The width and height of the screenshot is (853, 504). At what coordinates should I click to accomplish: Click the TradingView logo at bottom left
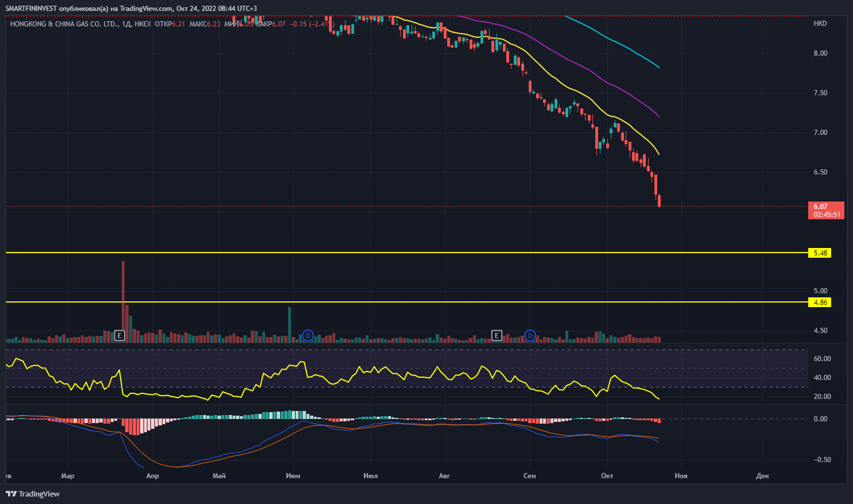(33, 494)
